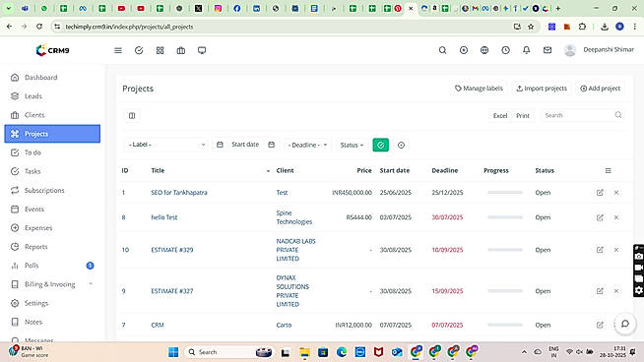
Task: Open File Explorer from the taskbar
Action: pyautogui.click(x=304, y=352)
